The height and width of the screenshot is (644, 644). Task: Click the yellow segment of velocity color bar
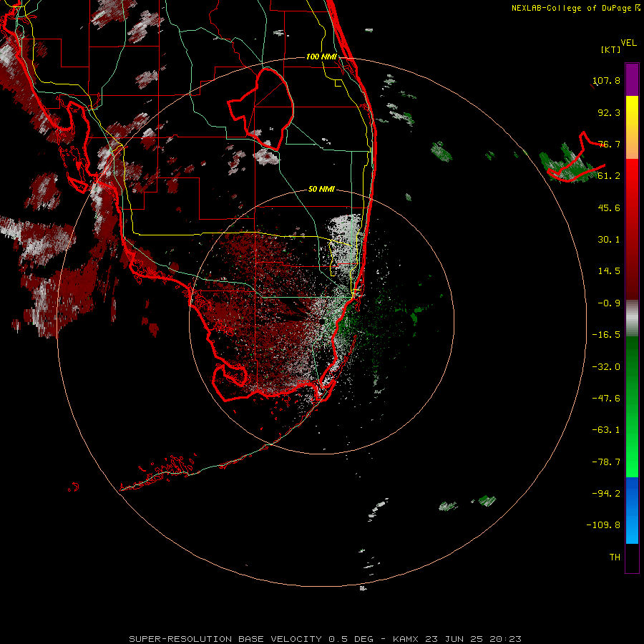click(632, 111)
